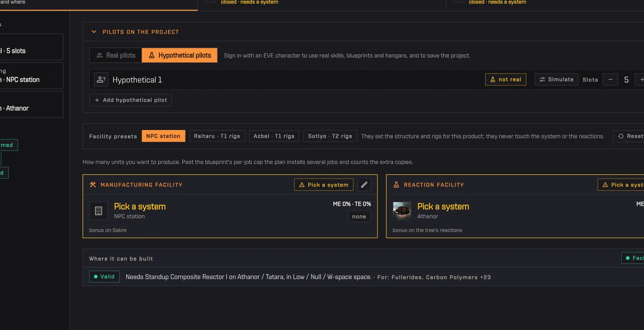Click the NPC station building icon
Image resolution: width=644 pixels, height=330 pixels.
99,211
